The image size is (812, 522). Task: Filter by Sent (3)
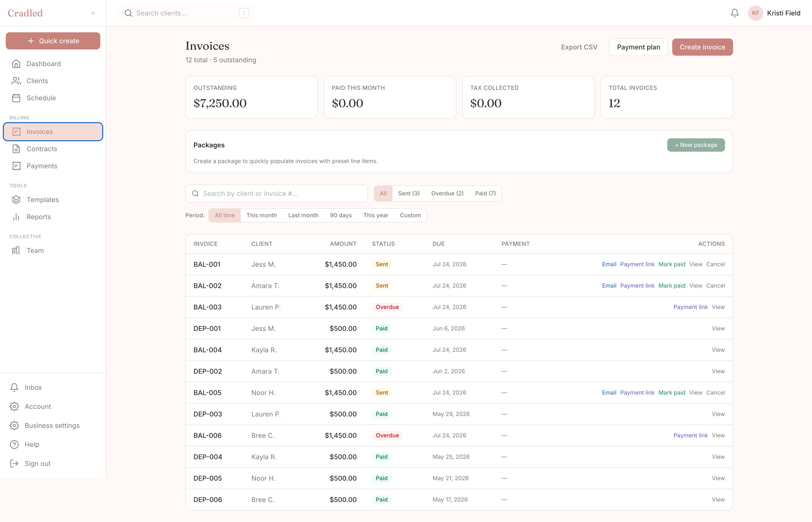[409, 193]
